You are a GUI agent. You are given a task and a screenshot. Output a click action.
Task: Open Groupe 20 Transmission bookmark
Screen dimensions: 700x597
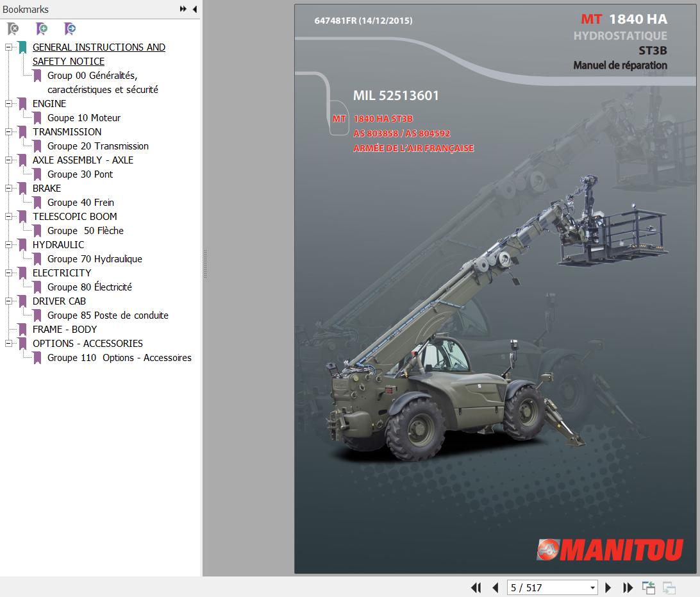click(x=98, y=146)
